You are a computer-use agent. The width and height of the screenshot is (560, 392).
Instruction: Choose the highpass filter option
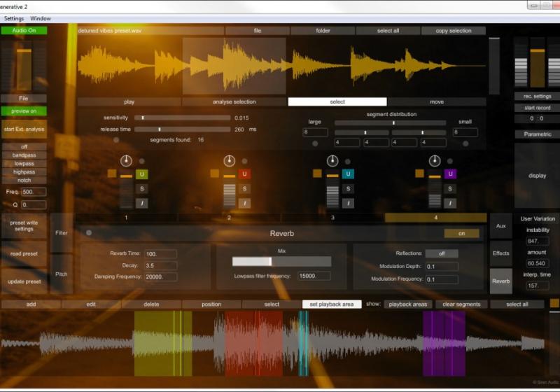24,171
